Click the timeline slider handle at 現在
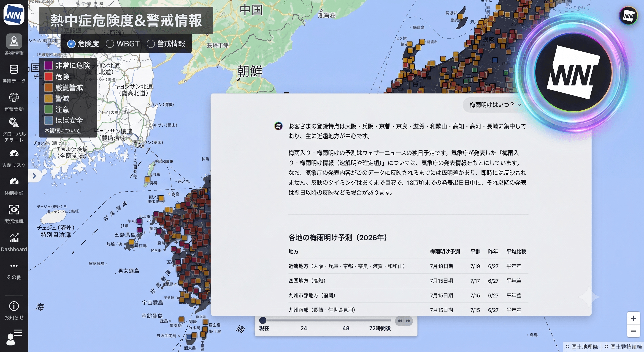Screen dimensions: 644x352 [263, 320]
